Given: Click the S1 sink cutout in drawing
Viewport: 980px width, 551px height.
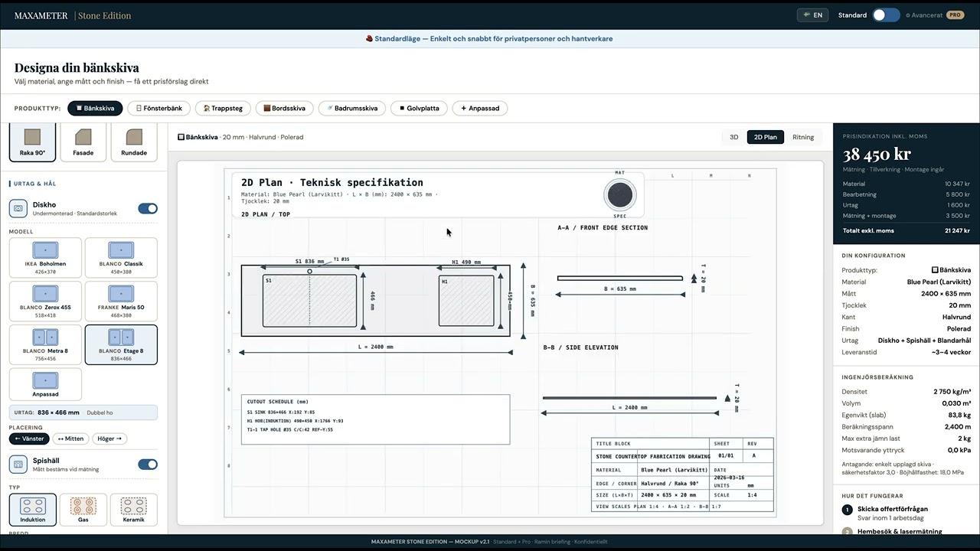Looking at the screenshot, I should 309,301.
